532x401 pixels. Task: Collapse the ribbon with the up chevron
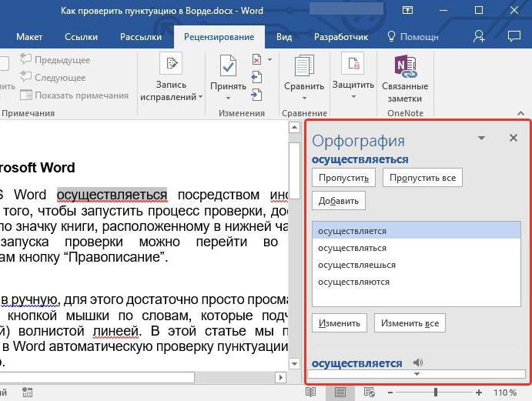pos(520,113)
